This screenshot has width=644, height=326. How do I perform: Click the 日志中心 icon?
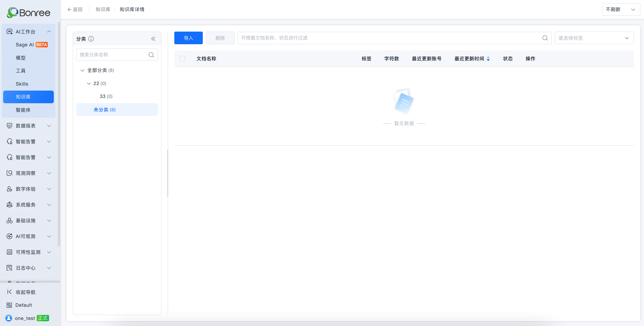point(9,268)
